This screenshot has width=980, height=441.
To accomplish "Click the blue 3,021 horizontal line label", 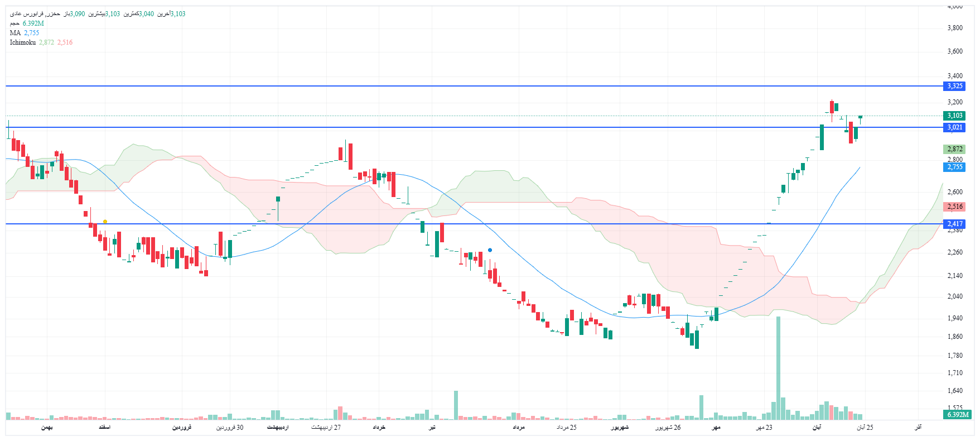I will pyautogui.click(x=955, y=127).
